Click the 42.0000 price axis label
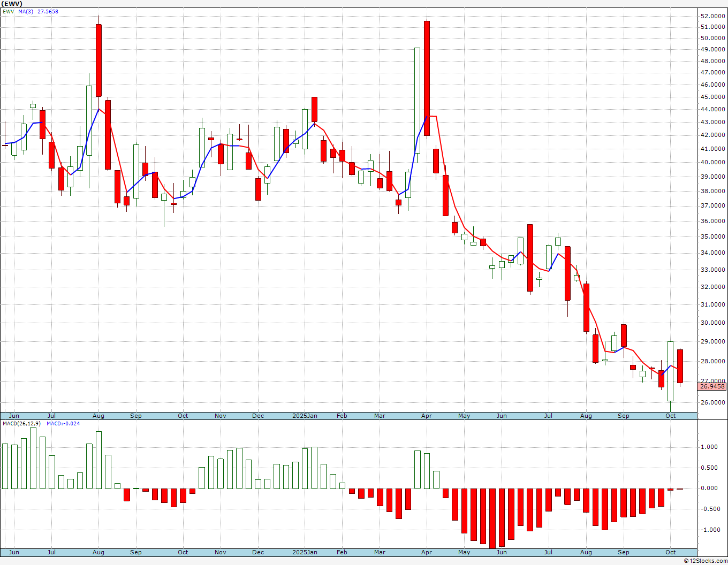Image resolution: width=728 pixels, height=565 pixels. click(x=712, y=135)
